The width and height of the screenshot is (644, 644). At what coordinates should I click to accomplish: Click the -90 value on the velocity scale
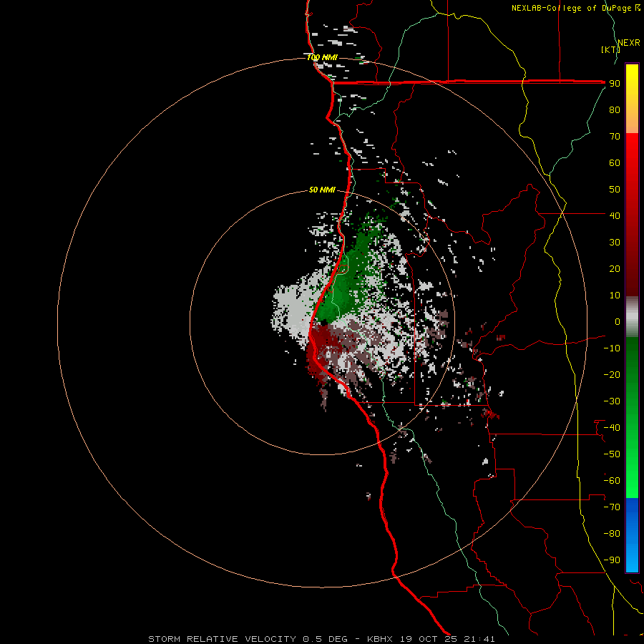click(612, 560)
